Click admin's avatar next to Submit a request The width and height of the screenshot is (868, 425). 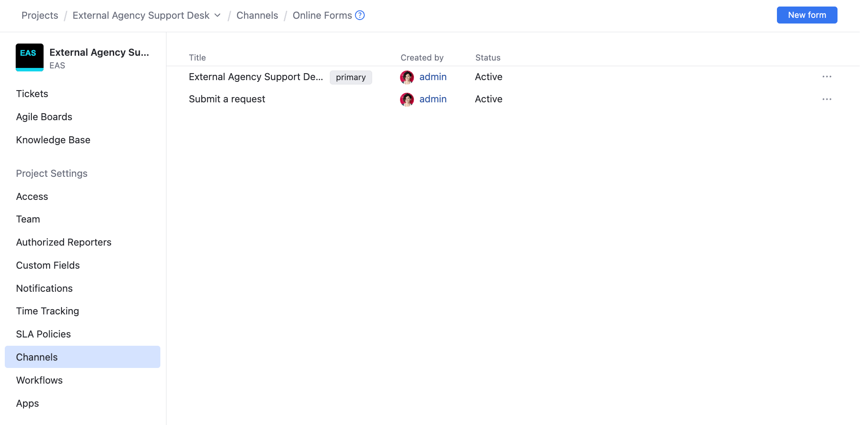[x=406, y=99]
